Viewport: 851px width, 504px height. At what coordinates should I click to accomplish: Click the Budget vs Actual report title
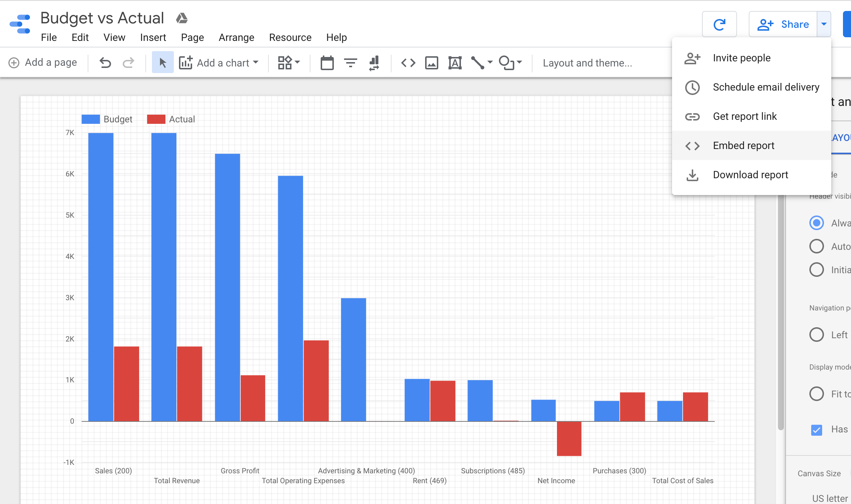coord(102,18)
